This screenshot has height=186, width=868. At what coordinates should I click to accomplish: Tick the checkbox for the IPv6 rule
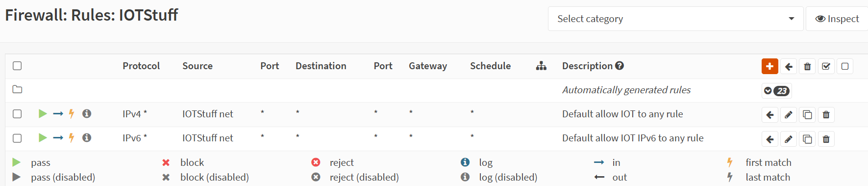[17, 138]
